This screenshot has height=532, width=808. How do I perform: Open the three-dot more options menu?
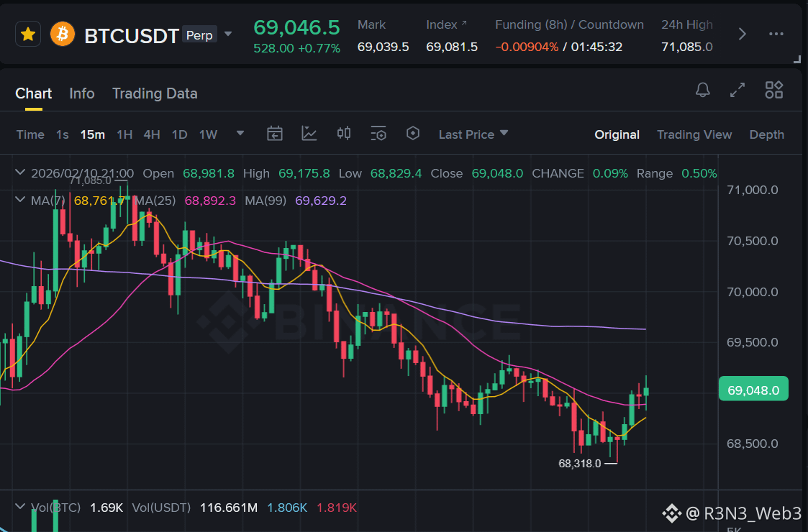pyautogui.click(x=776, y=34)
